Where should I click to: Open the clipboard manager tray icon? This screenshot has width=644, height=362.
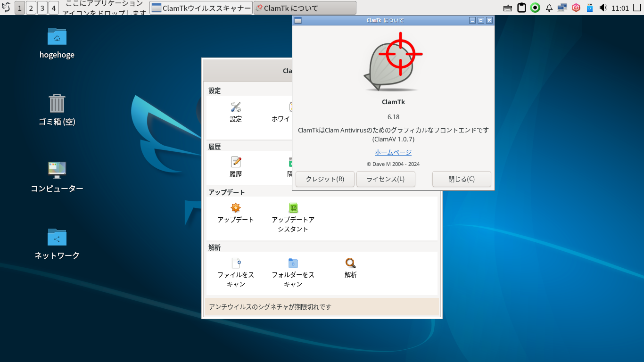[521, 8]
